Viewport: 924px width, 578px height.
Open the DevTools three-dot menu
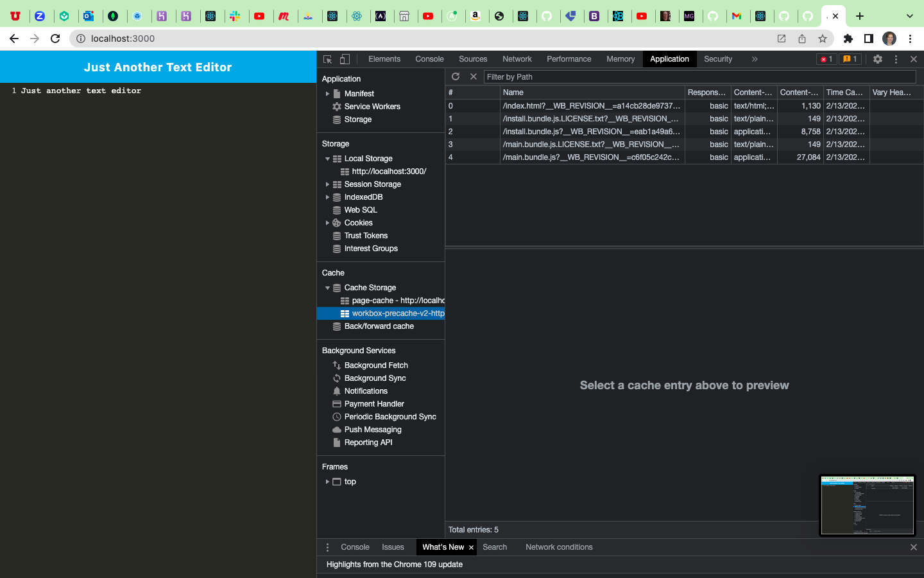point(896,59)
